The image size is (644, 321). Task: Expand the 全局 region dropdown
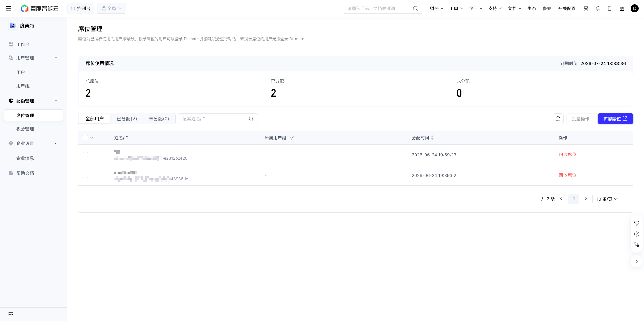112,8
